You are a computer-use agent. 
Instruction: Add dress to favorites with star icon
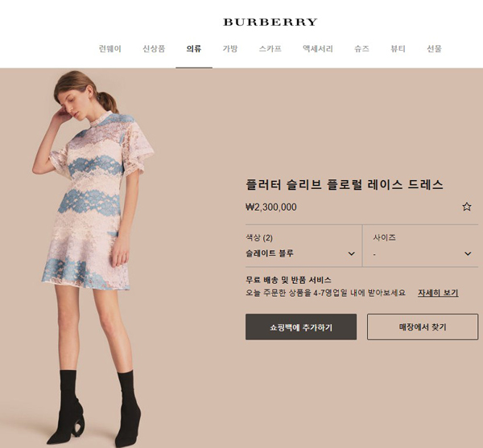[x=467, y=207]
